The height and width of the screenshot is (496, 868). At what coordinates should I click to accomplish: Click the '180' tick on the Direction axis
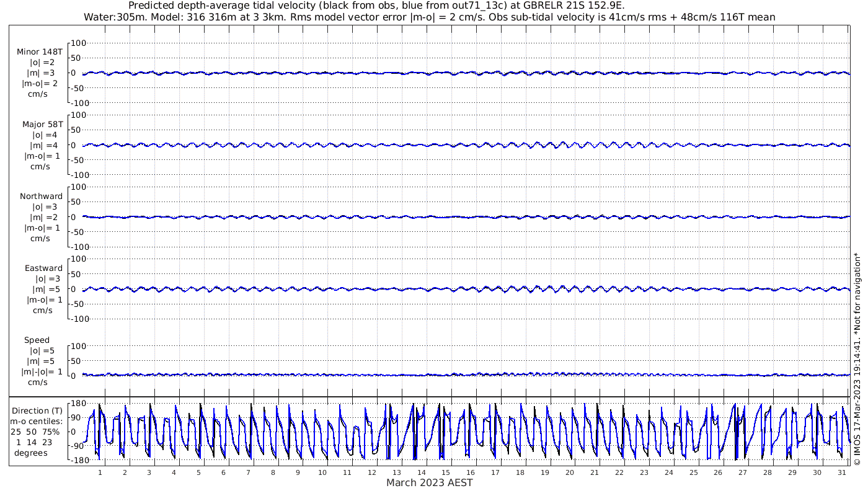77,404
